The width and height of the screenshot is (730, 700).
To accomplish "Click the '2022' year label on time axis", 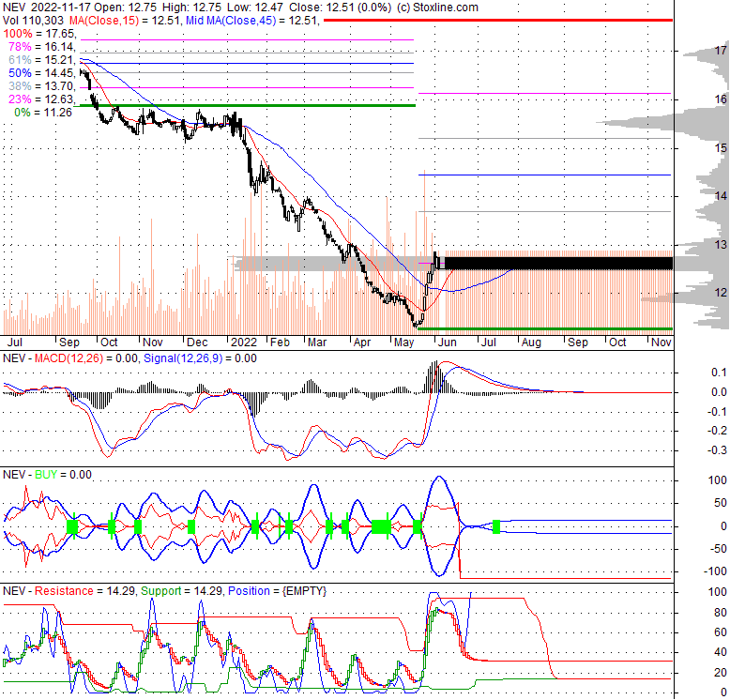I will pos(244,342).
